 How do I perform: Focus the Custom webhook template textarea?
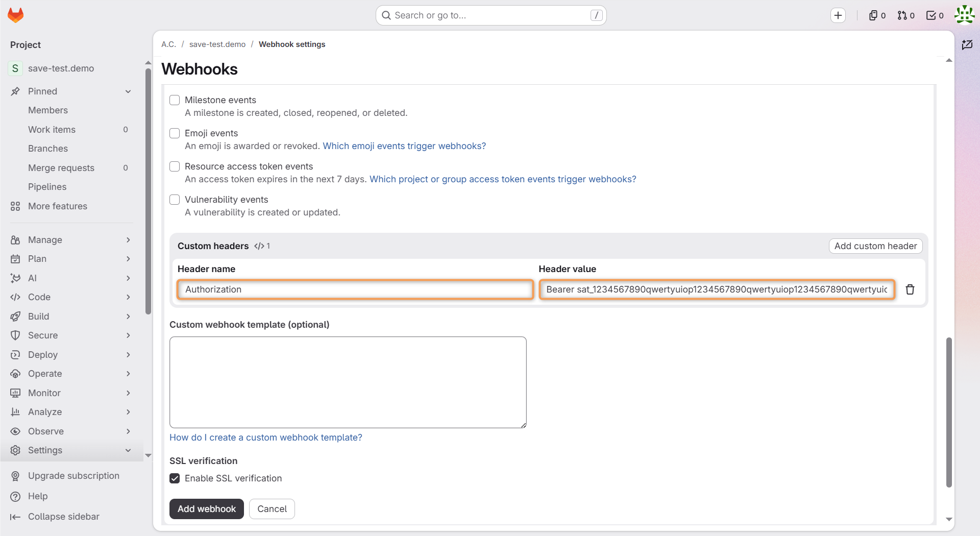[x=348, y=382]
